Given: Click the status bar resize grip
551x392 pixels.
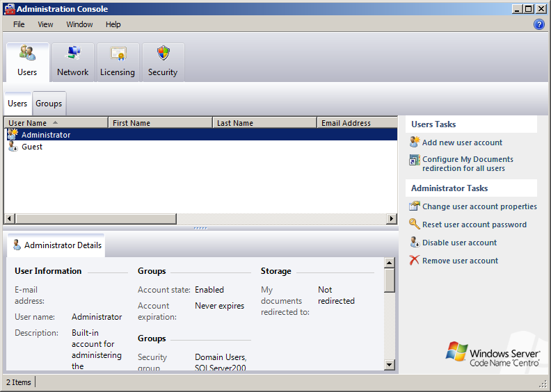Looking at the screenshot, I should pyautogui.click(x=543, y=383).
